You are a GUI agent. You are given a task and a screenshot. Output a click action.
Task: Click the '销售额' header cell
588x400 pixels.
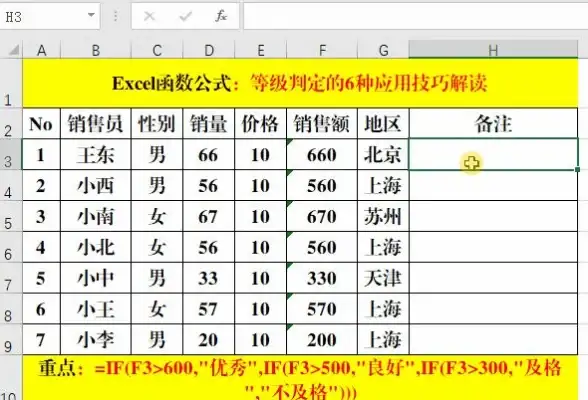(x=322, y=123)
